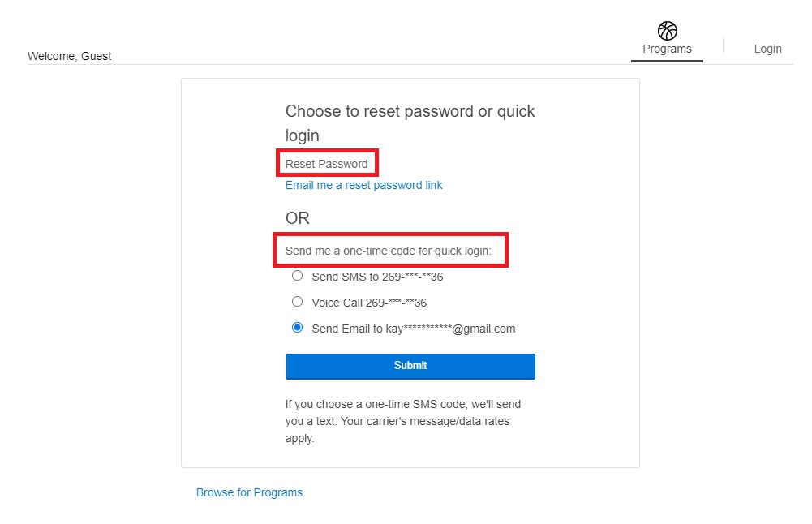Click the one-time code quick login label
This screenshot has height=524, width=812.
(389, 251)
